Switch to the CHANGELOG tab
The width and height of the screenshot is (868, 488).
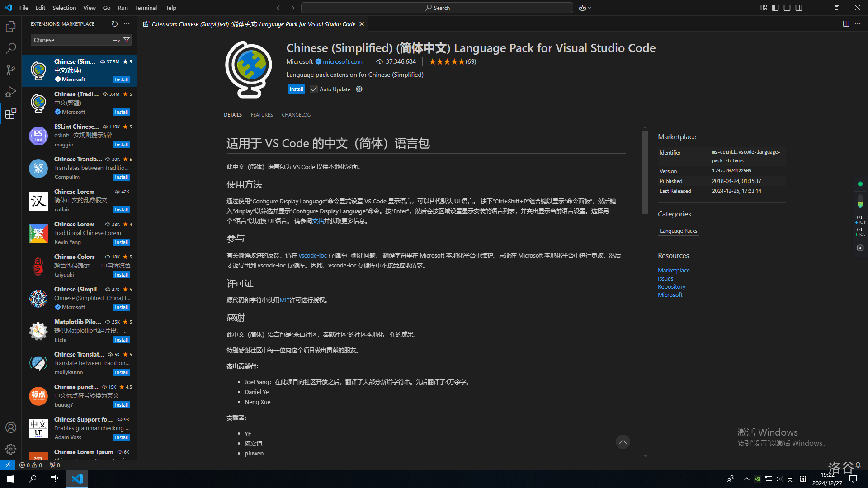(x=296, y=115)
